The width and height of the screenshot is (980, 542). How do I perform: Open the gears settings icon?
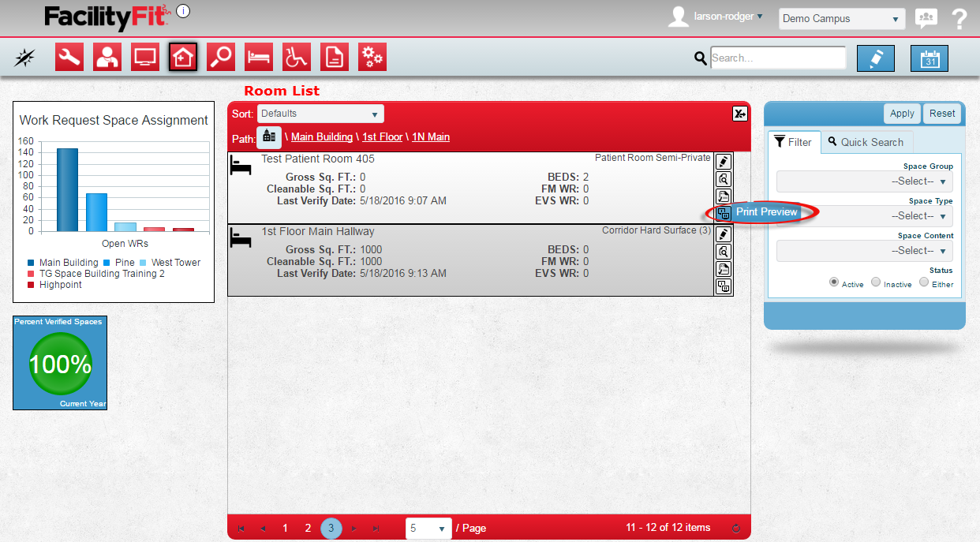[372, 57]
